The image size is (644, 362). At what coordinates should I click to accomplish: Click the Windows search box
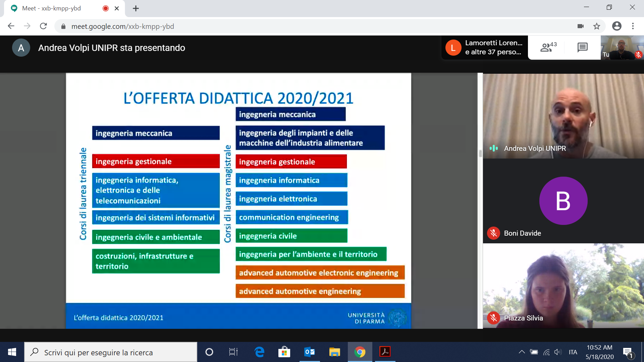(111, 352)
